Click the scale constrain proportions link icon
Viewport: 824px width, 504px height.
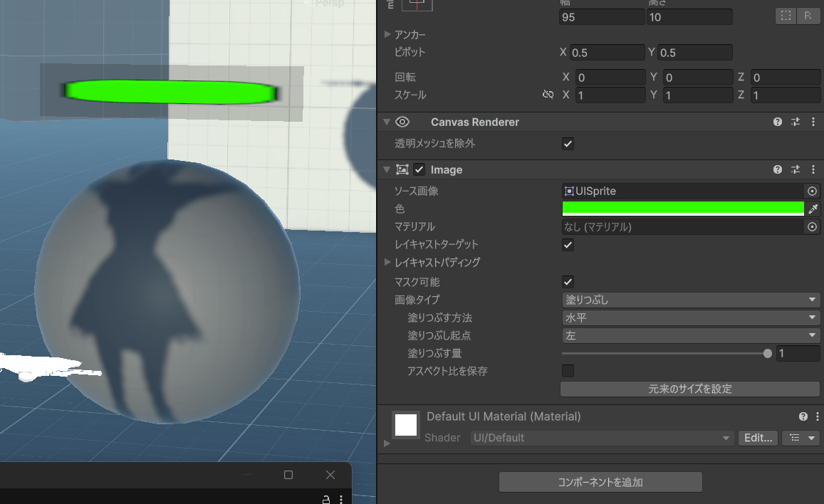coord(548,95)
